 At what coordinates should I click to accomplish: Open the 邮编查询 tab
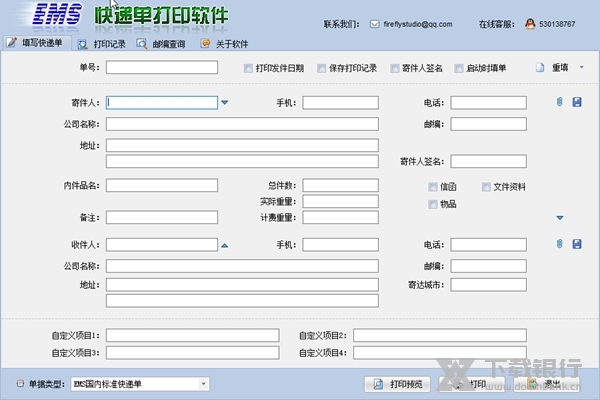tap(161, 44)
